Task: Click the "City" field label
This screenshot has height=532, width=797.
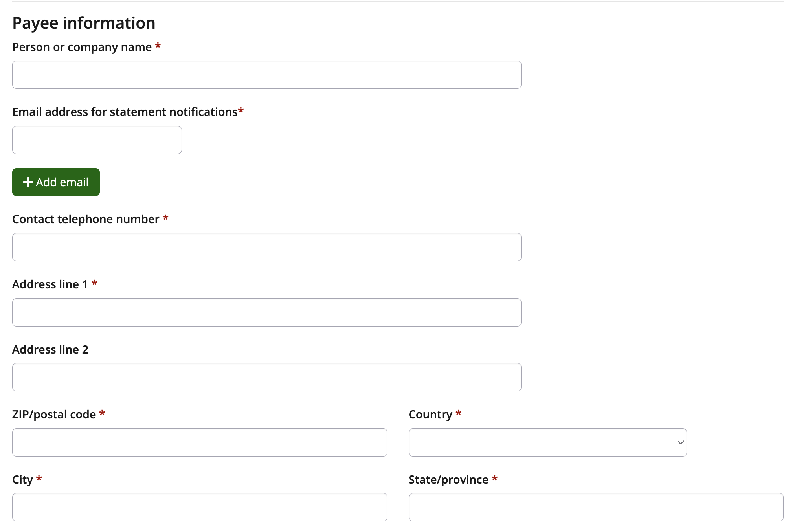Action: [x=22, y=480]
